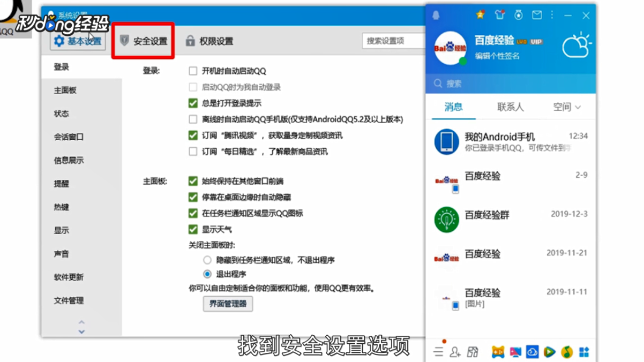Click the QQ penguin logo in main panel
This screenshot has width=644, height=362.
[436, 16]
